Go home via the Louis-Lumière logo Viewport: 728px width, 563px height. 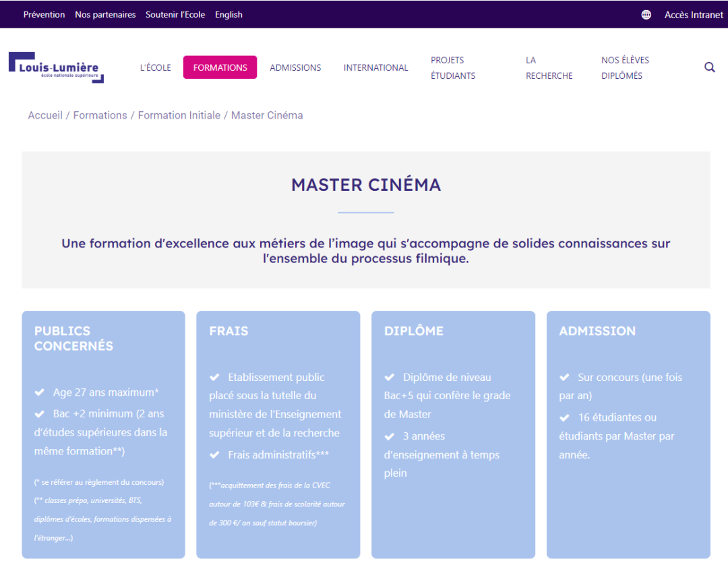(56, 67)
